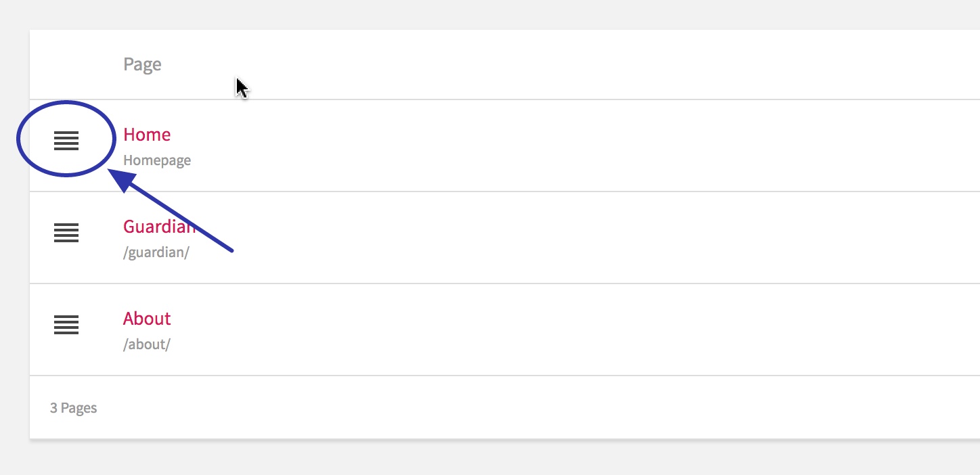Image resolution: width=980 pixels, height=475 pixels.
Task: Open the About page link
Action: (x=147, y=319)
